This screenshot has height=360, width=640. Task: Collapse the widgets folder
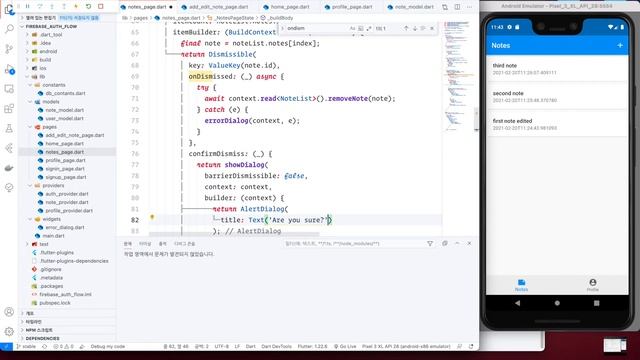tap(51, 219)
